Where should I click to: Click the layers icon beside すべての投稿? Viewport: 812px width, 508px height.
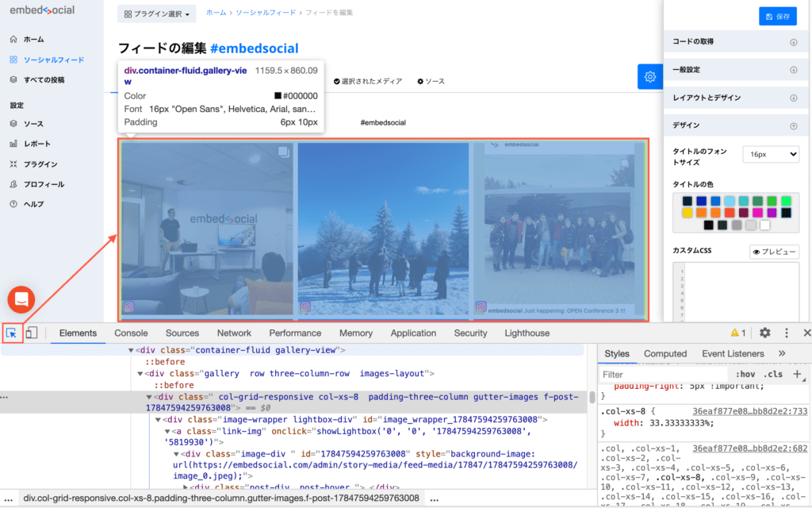tap(13, 79)
